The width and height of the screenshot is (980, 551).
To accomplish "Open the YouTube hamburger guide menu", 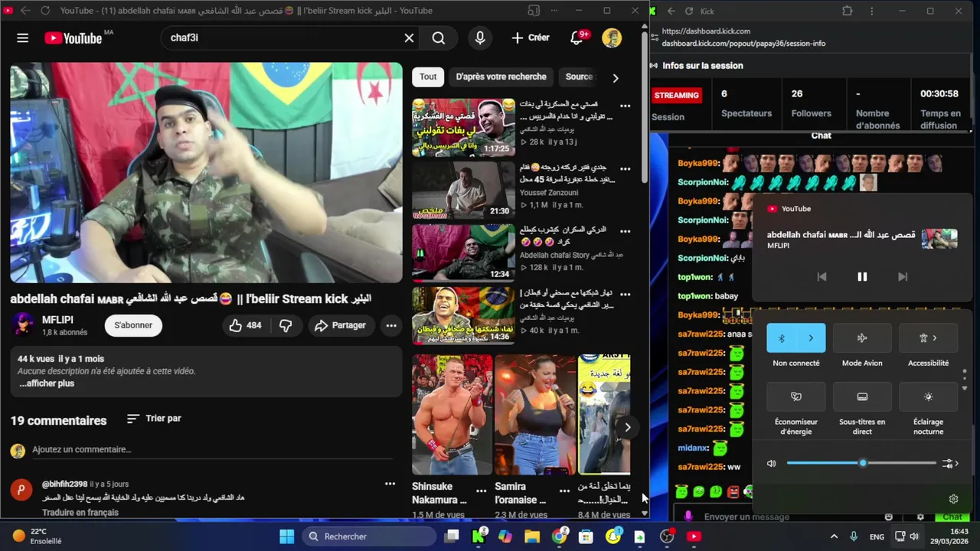I will tap(23, 38).
